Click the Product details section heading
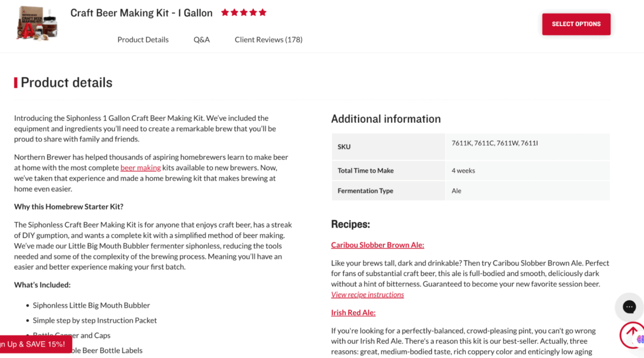This screenshot has width=644, height=358. [66, 82]
